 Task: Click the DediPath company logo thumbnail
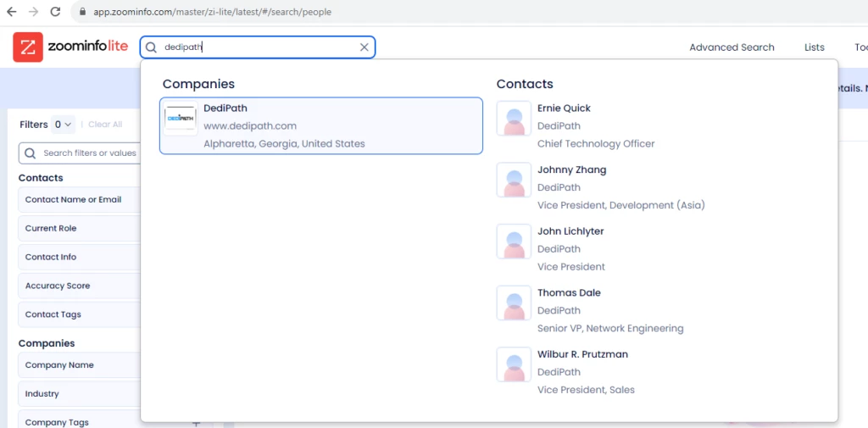click(x=181, y=119)
